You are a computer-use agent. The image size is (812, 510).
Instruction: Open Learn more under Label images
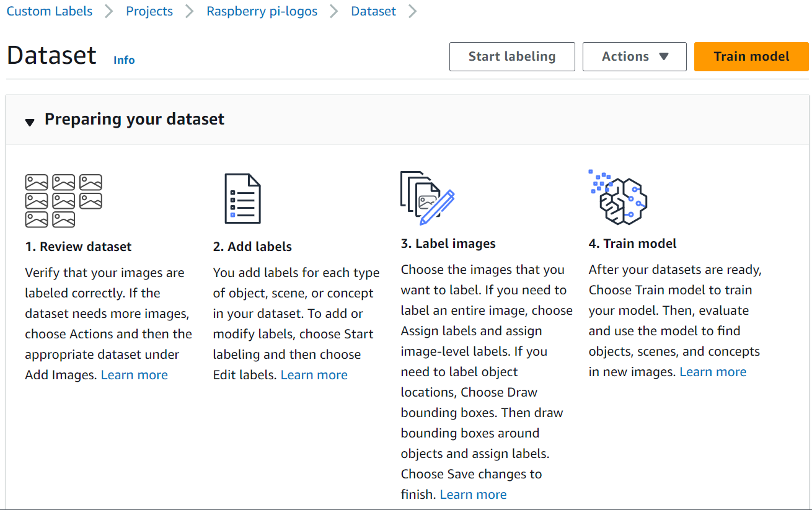pyautogui.click(x=474, y=495)
